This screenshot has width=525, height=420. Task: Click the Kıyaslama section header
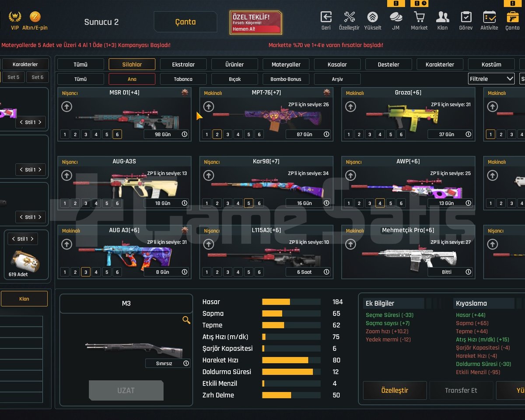pos(483,303)
